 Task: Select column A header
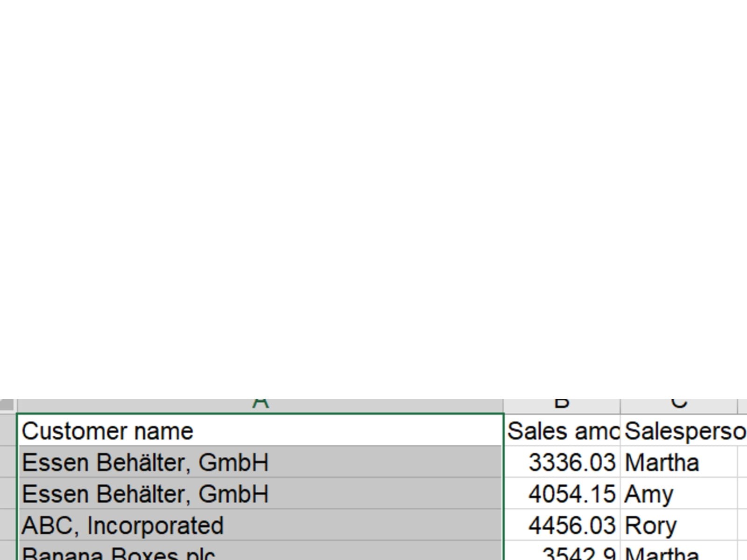pos(260,405)
